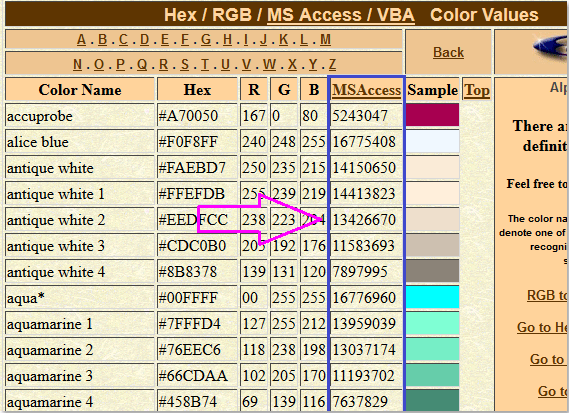Click the accuprobe color sample swatch

432,115
